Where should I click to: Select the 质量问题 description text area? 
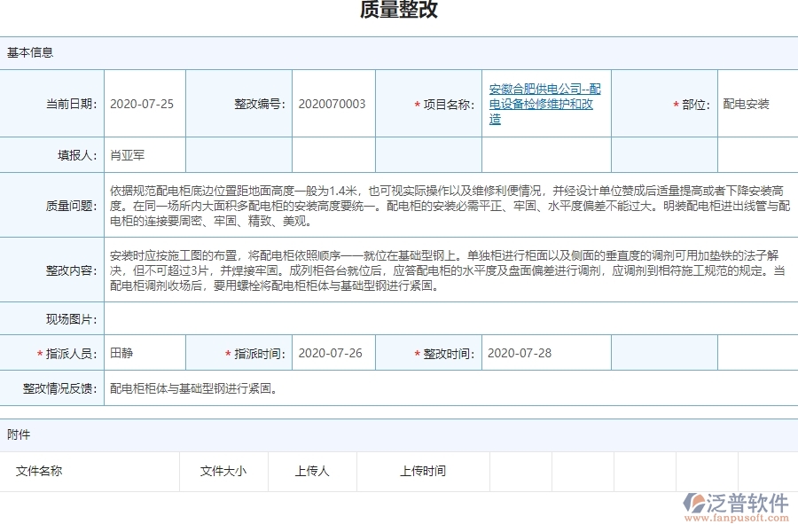coord(443,205)
